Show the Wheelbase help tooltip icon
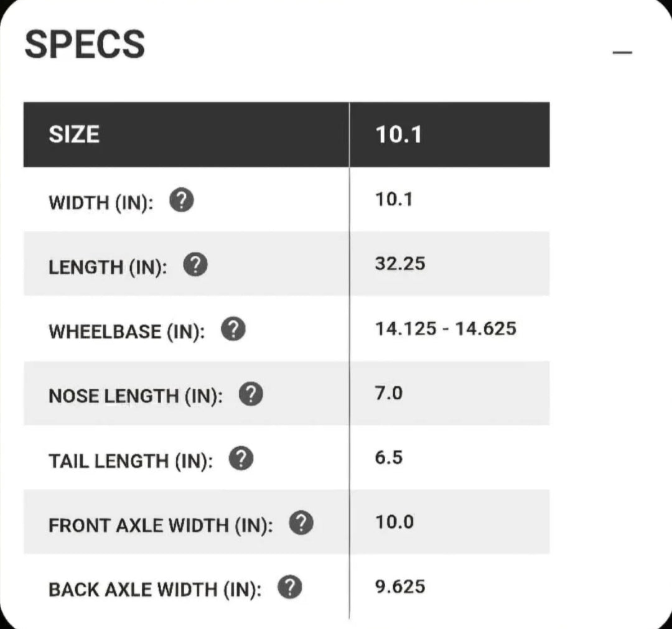This screenshot has height=629, width=672. coord(233,329)
